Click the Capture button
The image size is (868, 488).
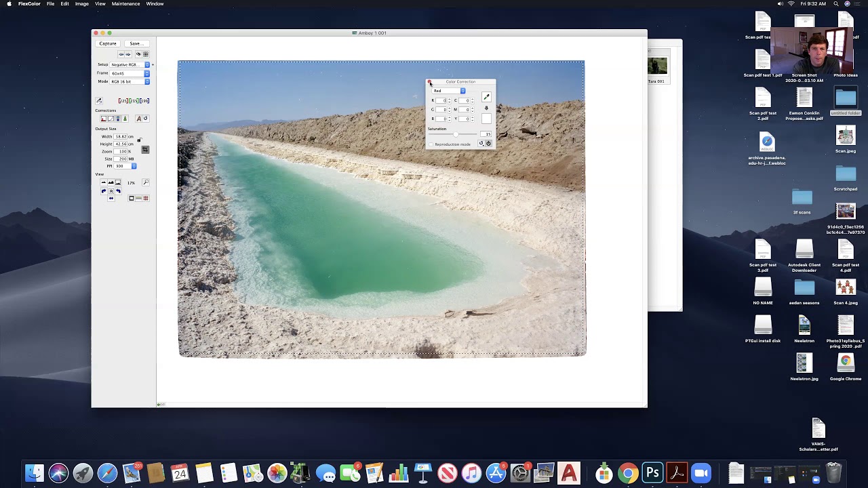click(108, 43)
